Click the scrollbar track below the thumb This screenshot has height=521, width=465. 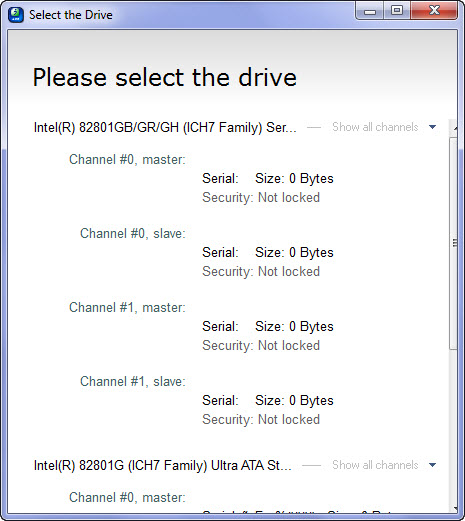[454, 427]
